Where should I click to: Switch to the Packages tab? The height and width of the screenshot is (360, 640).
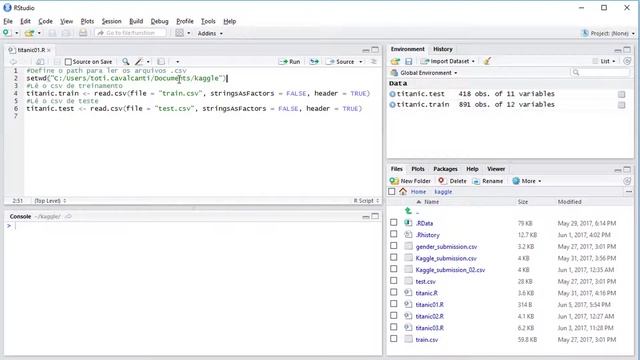point(445,169)
